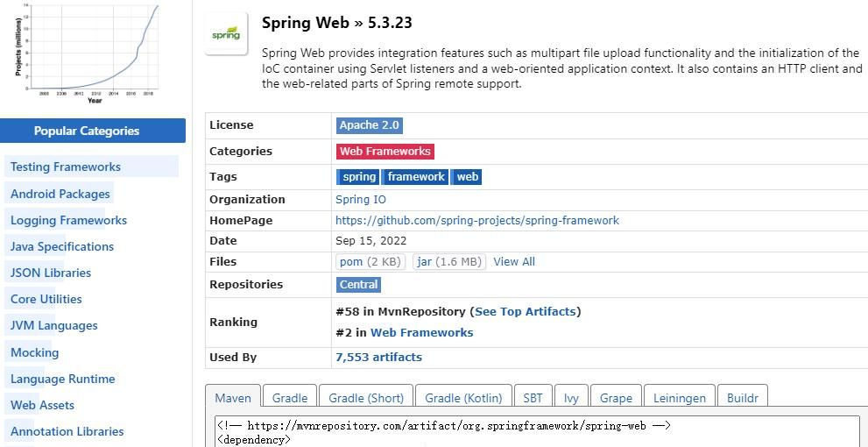The image size is (868, 447).
Task: Click the Apache 2.0 license badge
Action: (x=369, y=125)
